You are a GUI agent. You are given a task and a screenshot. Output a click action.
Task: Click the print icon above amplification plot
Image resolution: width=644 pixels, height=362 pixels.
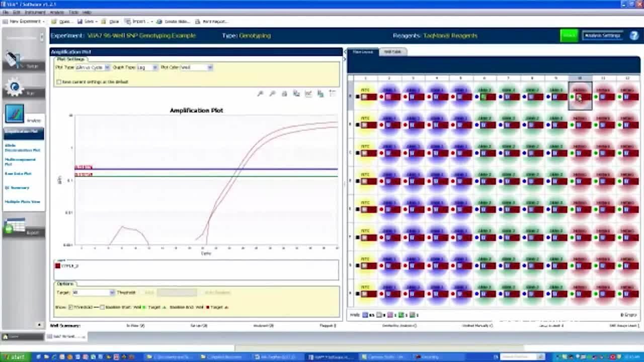284,94
